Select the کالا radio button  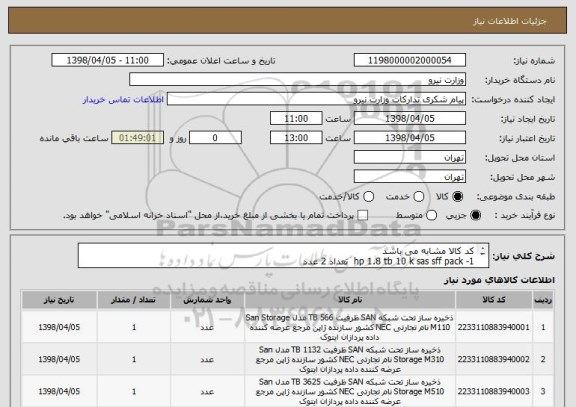pos(457,197)
